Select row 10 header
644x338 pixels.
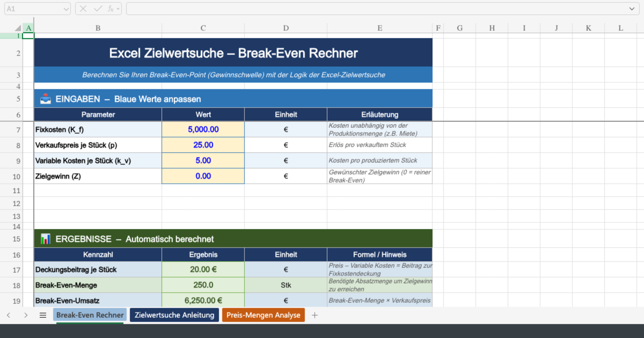(11, 177)
